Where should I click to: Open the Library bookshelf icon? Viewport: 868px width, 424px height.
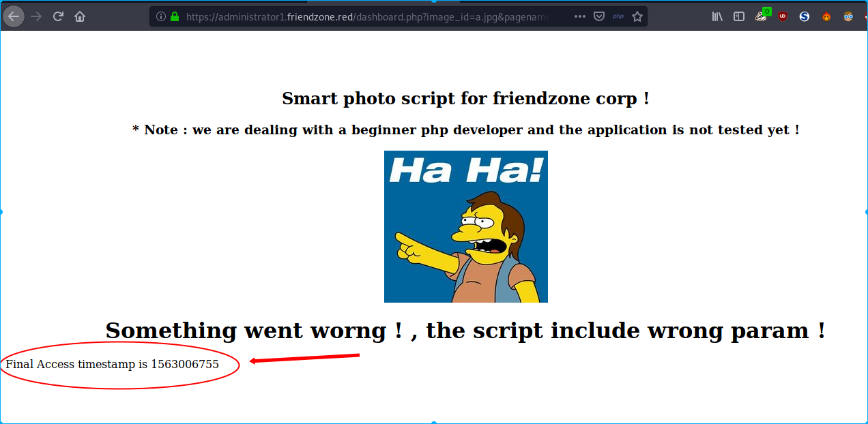tap(717, 16)
